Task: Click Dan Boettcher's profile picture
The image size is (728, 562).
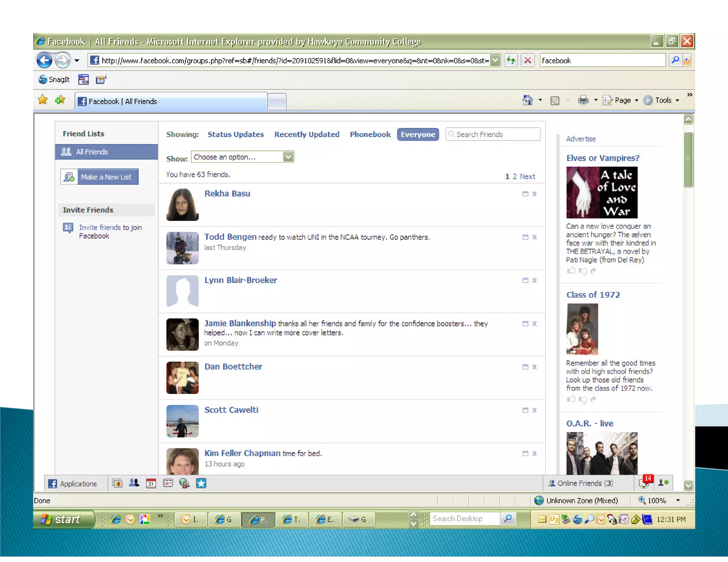Action: click(182, 378)
